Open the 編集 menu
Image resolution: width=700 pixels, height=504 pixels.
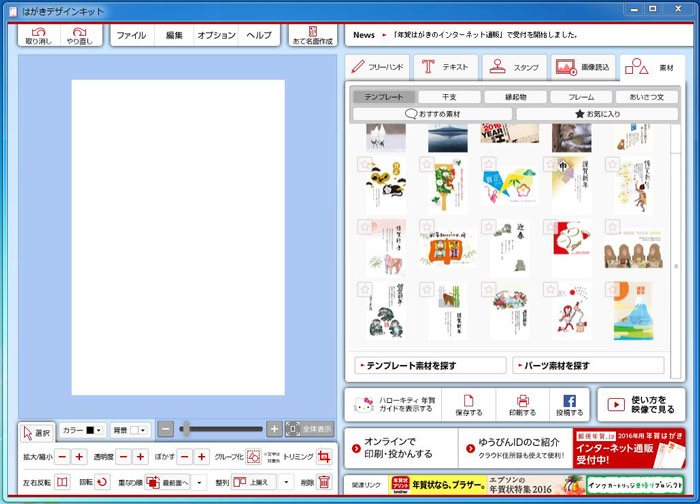tap(174, 35)
